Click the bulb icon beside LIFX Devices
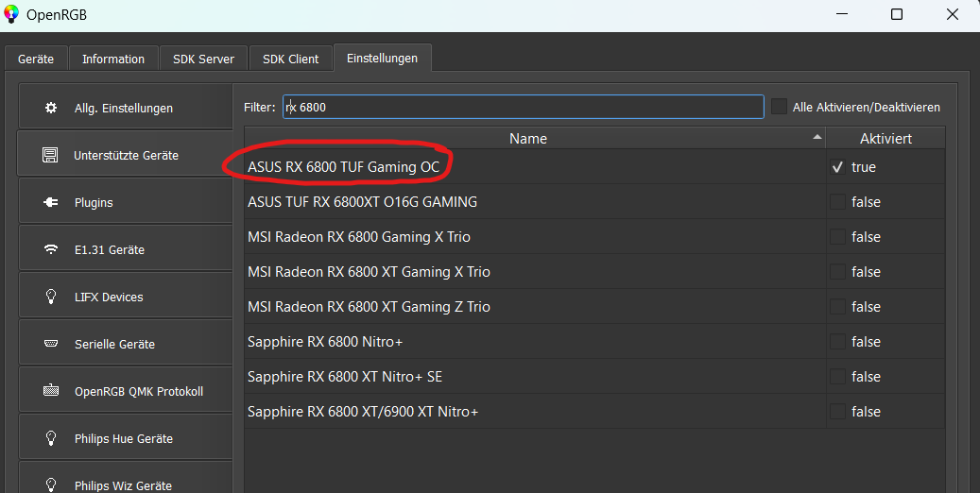The height and width of the screenshot is (493, 980). coord(51,297)
